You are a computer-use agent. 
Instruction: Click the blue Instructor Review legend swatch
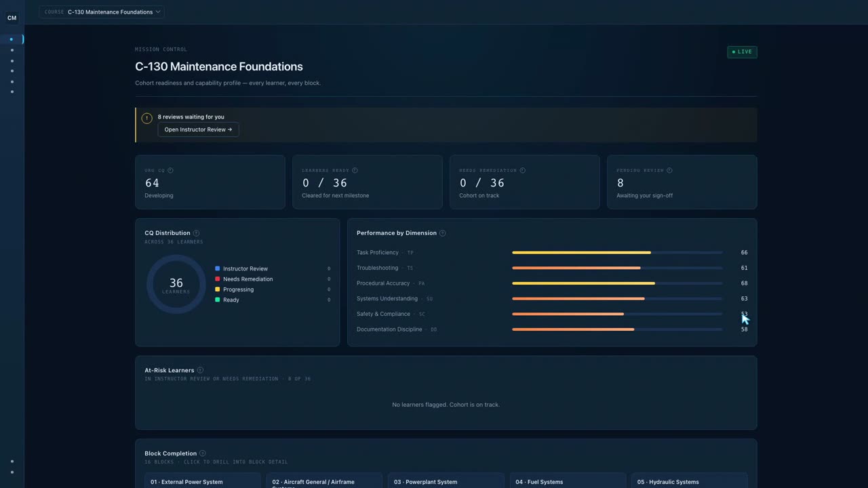pyautogui.click(x=218, y=268)
